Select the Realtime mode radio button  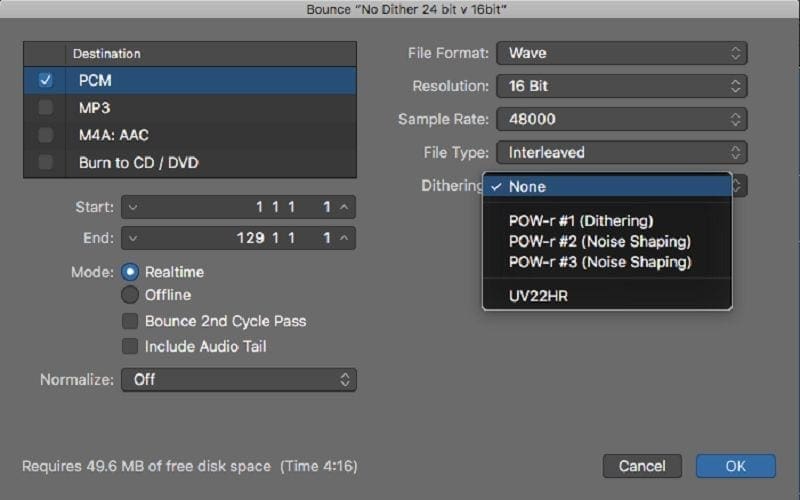(130, 272)
